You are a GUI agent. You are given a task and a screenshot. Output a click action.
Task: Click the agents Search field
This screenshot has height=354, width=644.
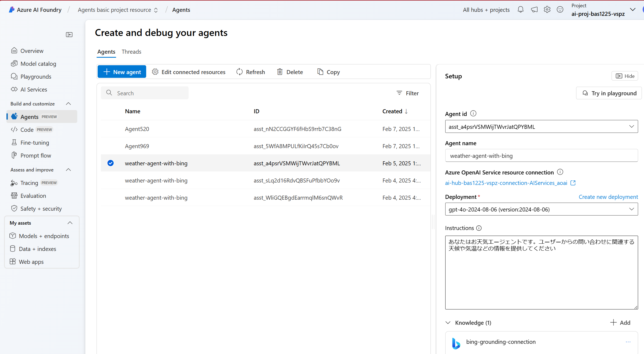point(145,93)
